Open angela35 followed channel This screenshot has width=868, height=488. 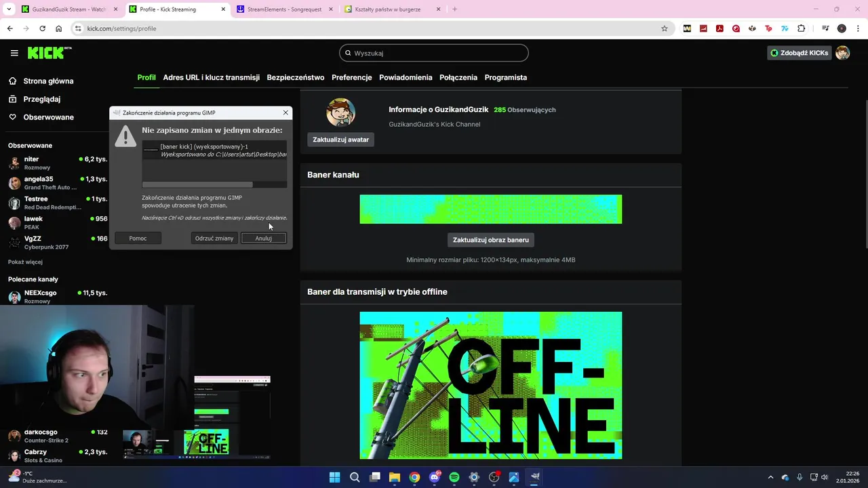pyautogui.click(x=58, y=183)
